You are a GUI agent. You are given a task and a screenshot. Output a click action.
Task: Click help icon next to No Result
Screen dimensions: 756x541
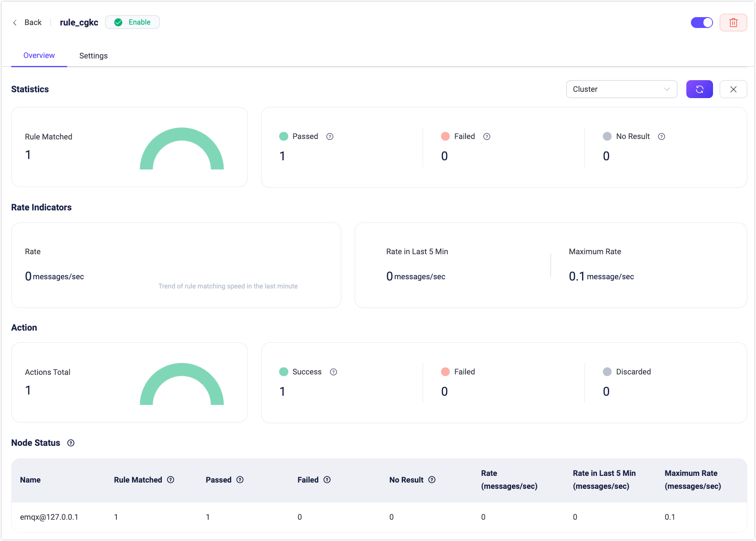coord(661,137)
